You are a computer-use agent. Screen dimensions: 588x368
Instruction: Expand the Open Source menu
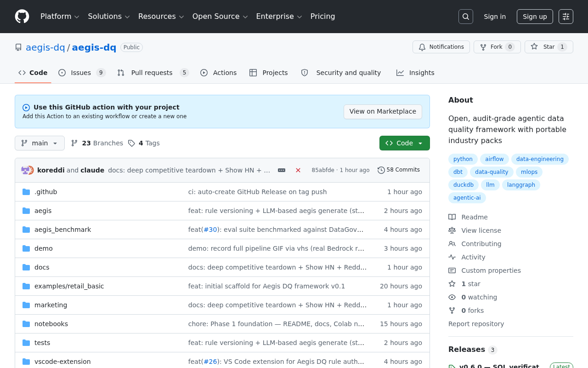click(220, 17)
